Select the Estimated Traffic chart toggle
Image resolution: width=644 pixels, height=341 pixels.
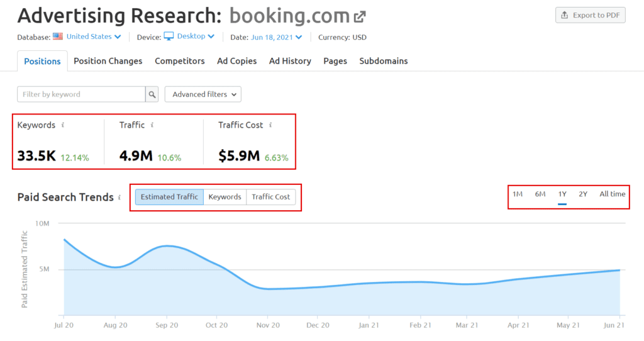pos(169,197)
